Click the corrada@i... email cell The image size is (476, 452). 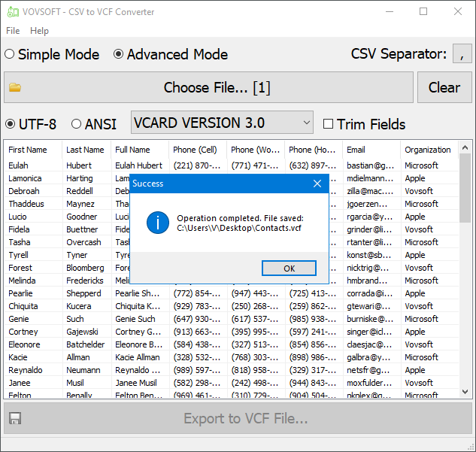click(x=369, y=293)
